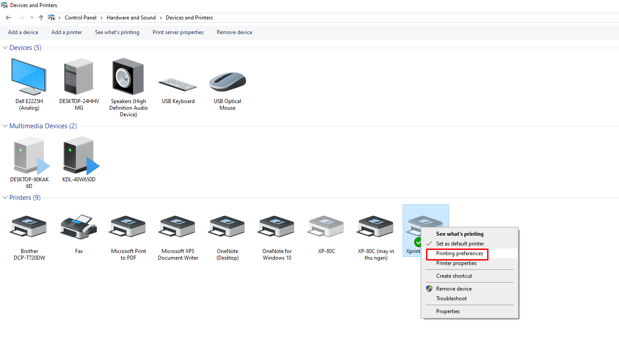Click Hardware and Sound in breadcrumb
Screen dimensions: 619x364
131,18
